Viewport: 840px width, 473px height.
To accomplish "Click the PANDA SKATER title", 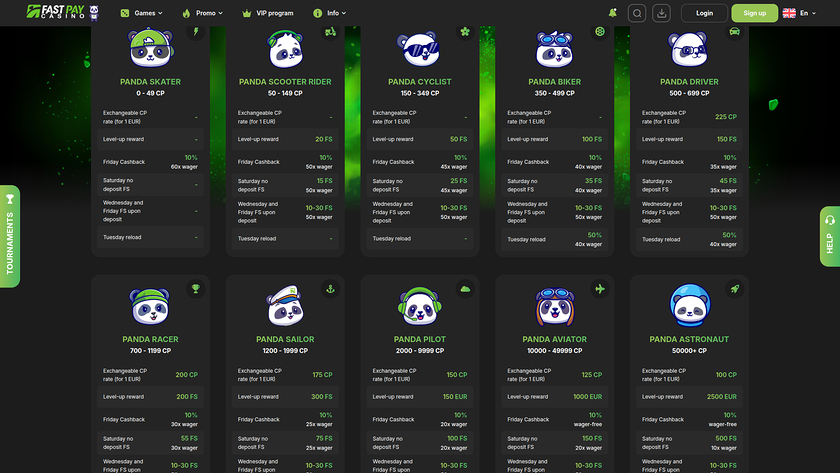I will pyautogui.click(x=151, y=82).
